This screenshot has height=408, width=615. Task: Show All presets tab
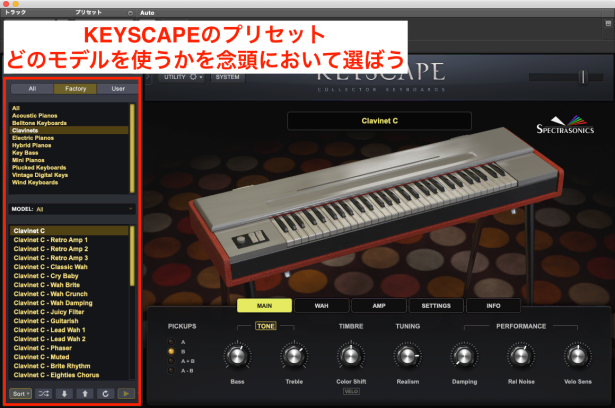[x=32, y=89]
